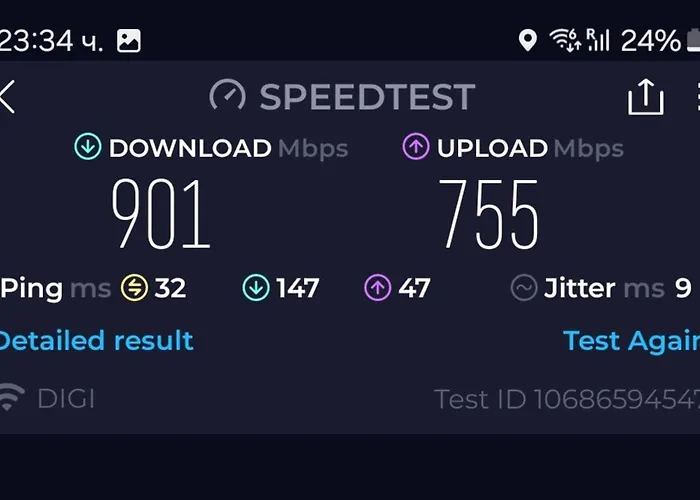Tap the gallery image notification icon
This screenshot has height=500, width=700.
tap(129, 41)
